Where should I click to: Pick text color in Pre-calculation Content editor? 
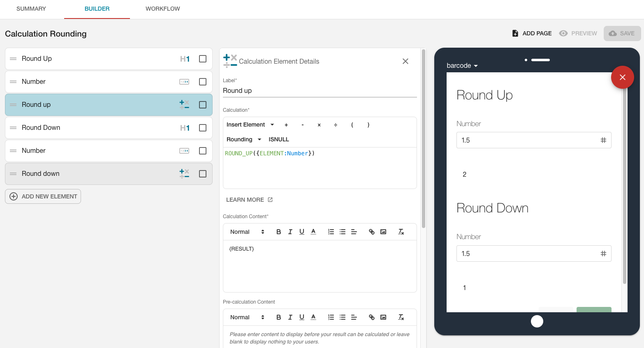[313, 317]
